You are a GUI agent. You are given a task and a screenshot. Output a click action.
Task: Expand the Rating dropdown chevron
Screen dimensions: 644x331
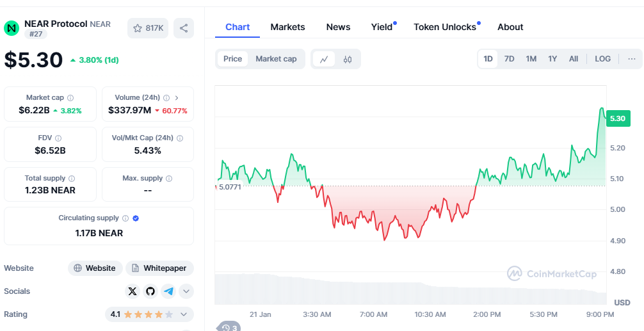click(x=184, y=314)
